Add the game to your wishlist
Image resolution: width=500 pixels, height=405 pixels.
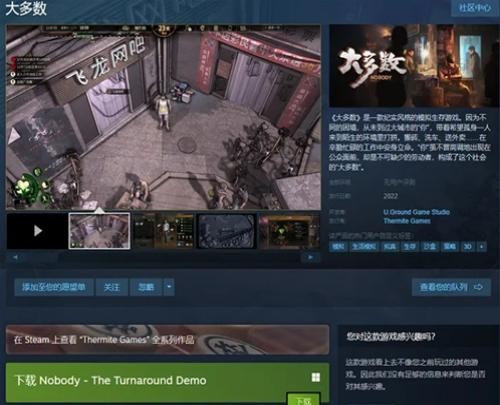click(x=54, y=287)
